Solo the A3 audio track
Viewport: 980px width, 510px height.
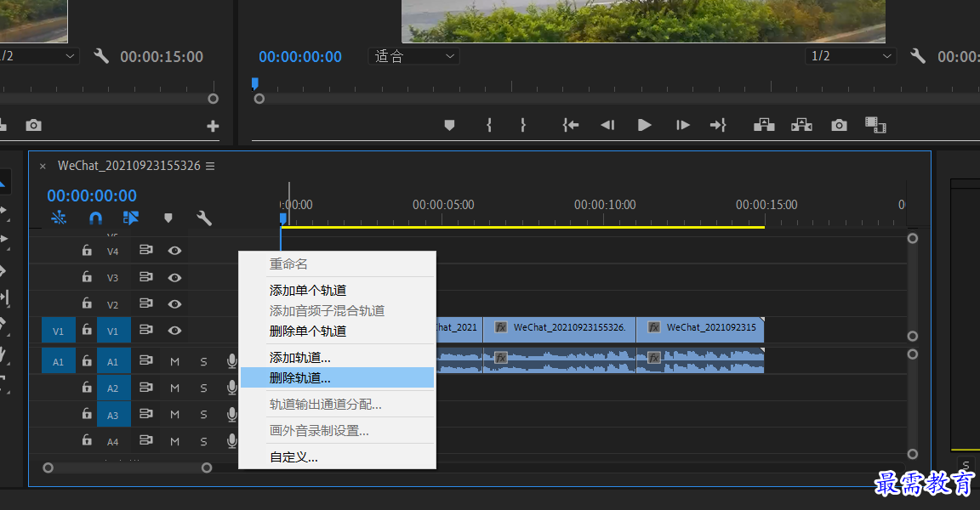203,415
